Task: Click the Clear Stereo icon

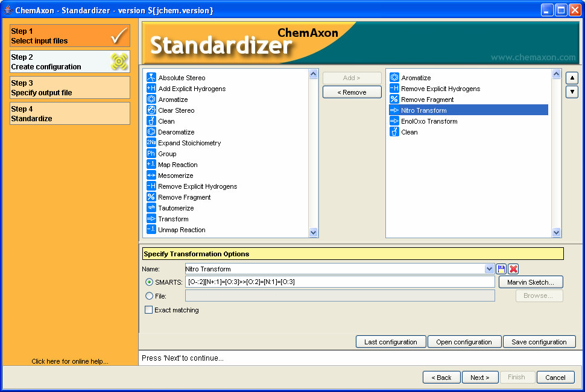Action: pos(151,110)
